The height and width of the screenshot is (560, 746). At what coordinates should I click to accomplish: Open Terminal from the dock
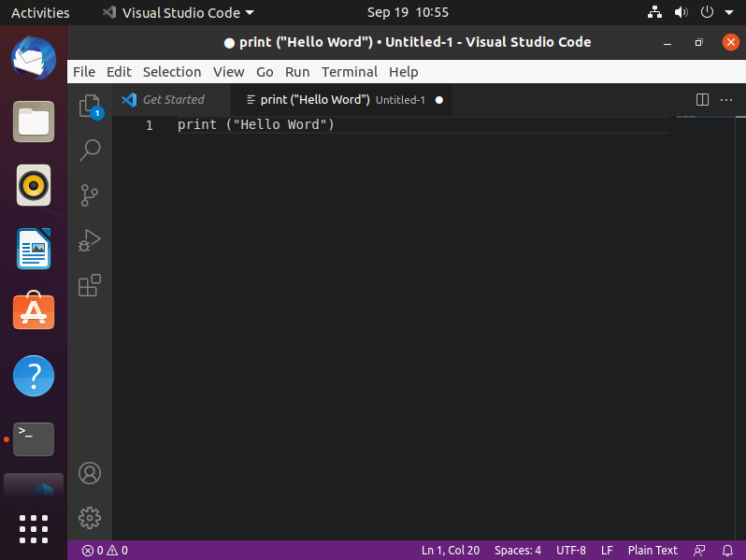[34, 439]
